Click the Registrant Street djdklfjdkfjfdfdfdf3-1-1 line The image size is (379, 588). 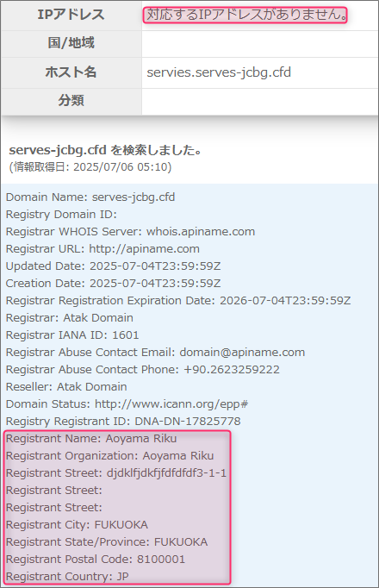point(116,472)
